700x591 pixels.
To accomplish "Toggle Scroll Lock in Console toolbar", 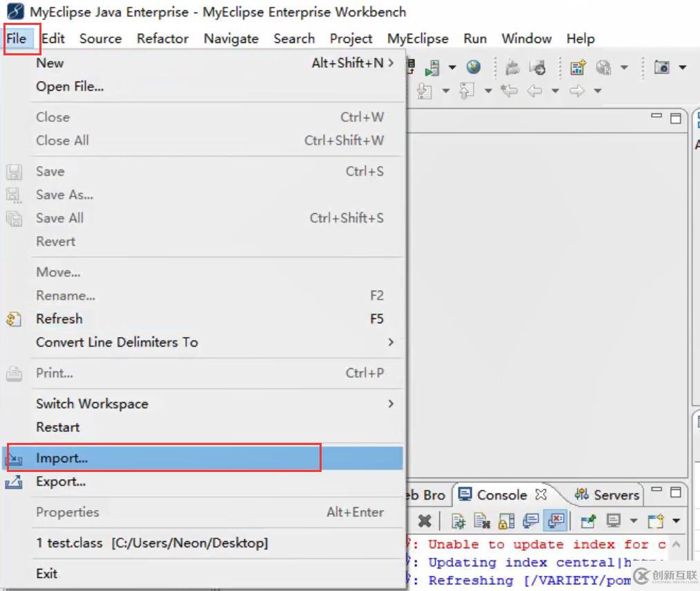I will 507,520.
